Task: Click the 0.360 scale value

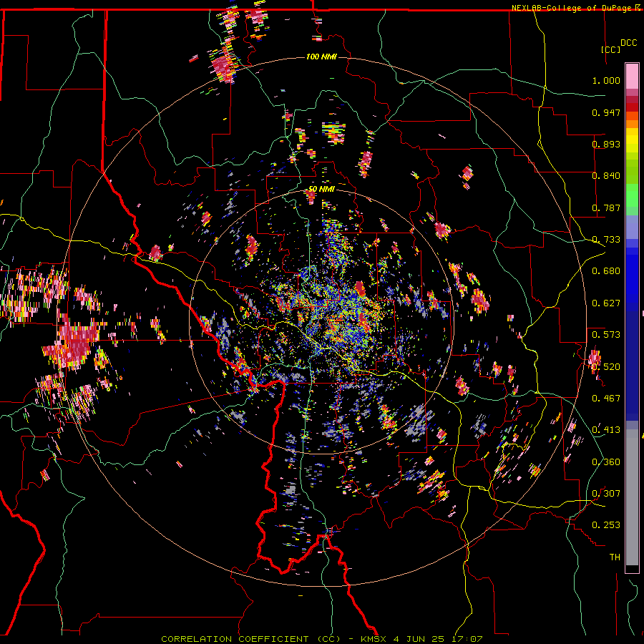Action: [x=606, y=462]
